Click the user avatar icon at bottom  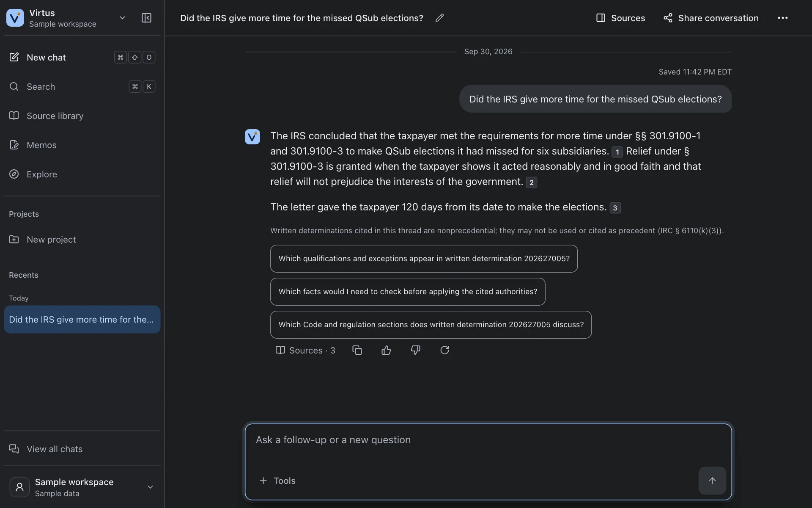coord(19,487)
